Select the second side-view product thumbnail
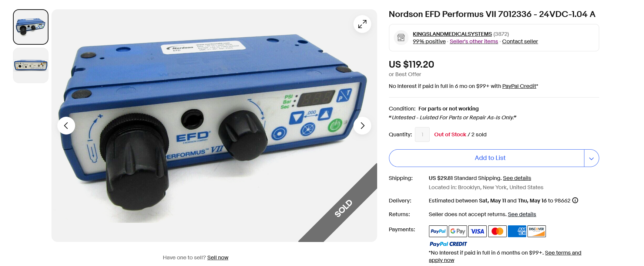 pyautogui.click(x=31, y=65)
